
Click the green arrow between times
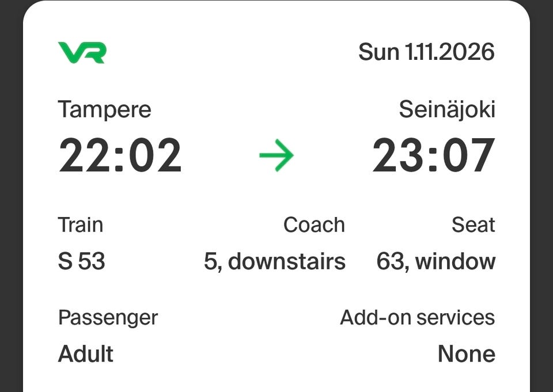click(x=276, y=155)
